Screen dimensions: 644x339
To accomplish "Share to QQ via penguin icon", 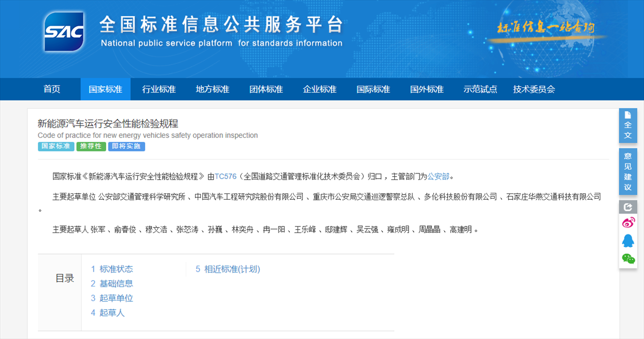I will pyautogui.click(x=628, y=241).
